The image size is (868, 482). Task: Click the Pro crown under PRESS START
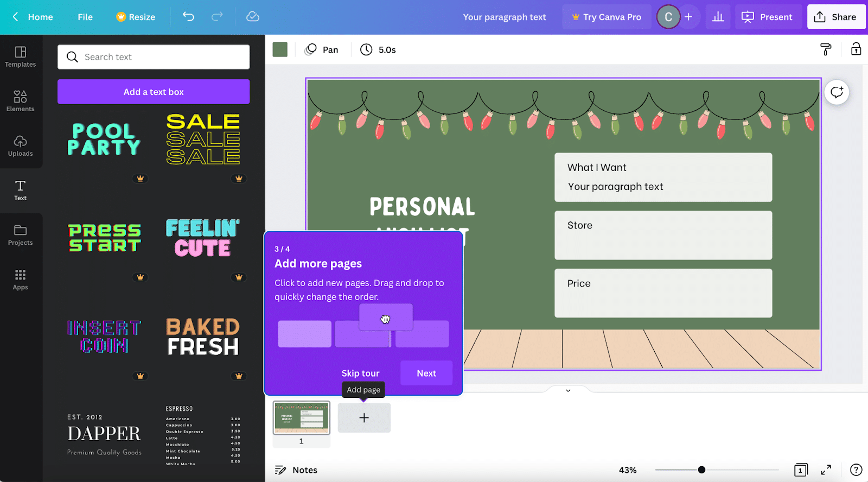[x=140, y=277]
